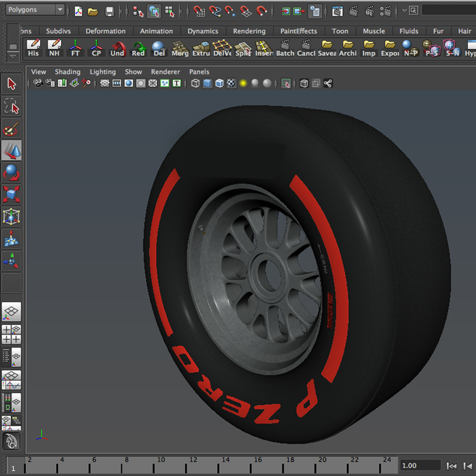Toggle use all lights yellow bulb
The height and width of the screenshot is (476, 476).
click(243, 83)
